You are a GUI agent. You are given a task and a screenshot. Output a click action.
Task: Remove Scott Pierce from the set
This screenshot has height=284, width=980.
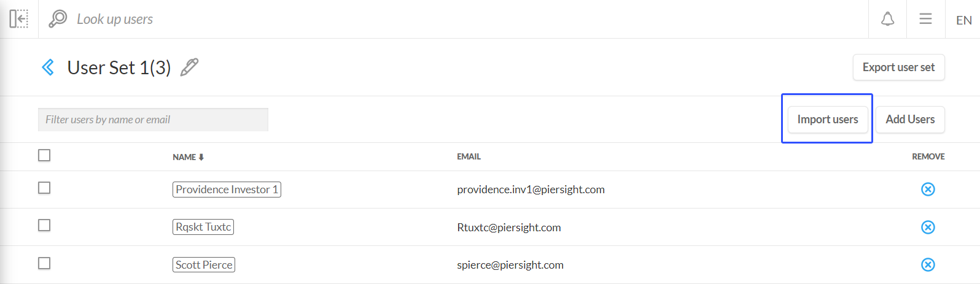(x=928, y=265)
